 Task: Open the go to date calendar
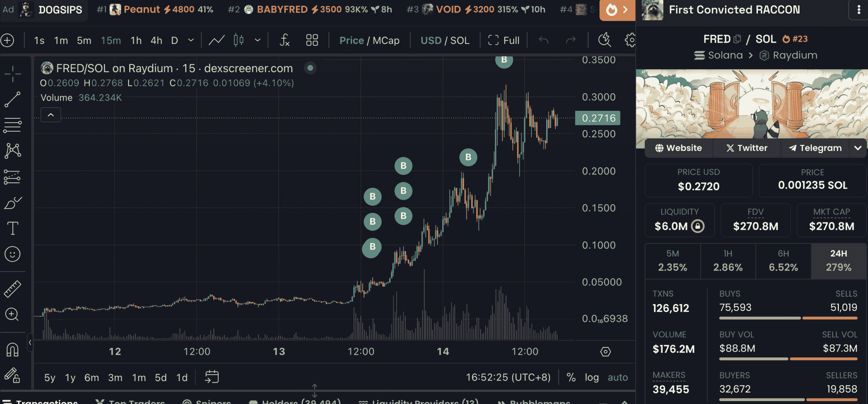212,377
